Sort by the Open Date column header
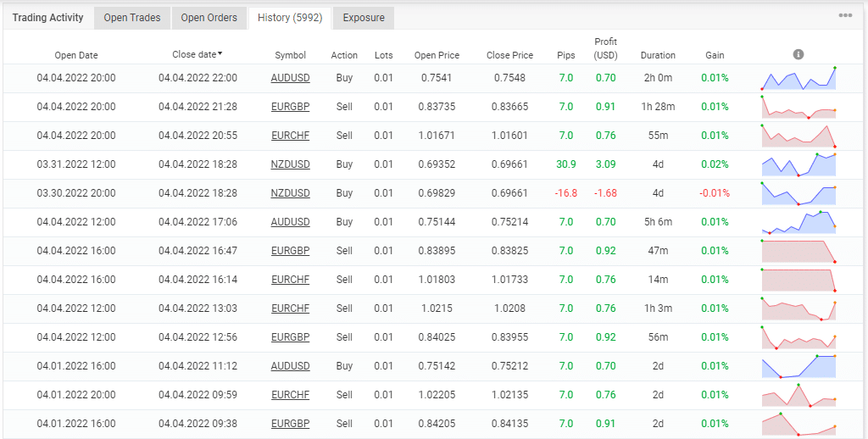Viewport: 868px width, 439px height. 76,55
